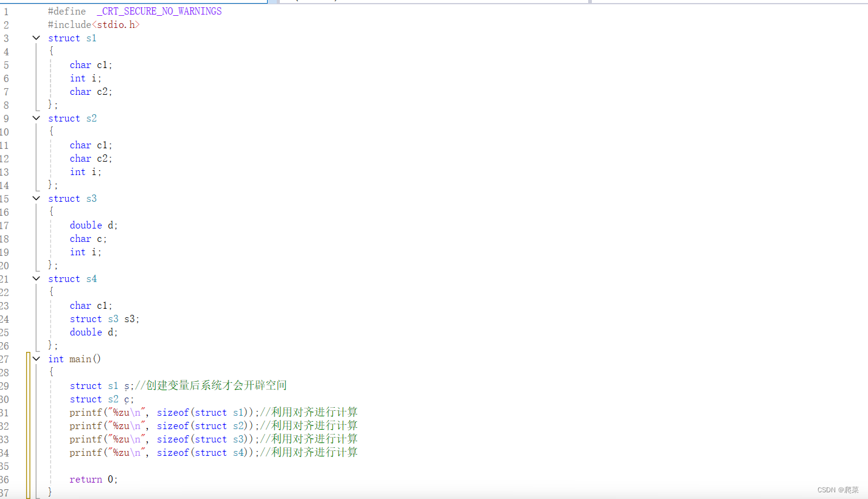Click 'struct s3' declaration header
Viewport: 868px width, 499px height.
72,198
